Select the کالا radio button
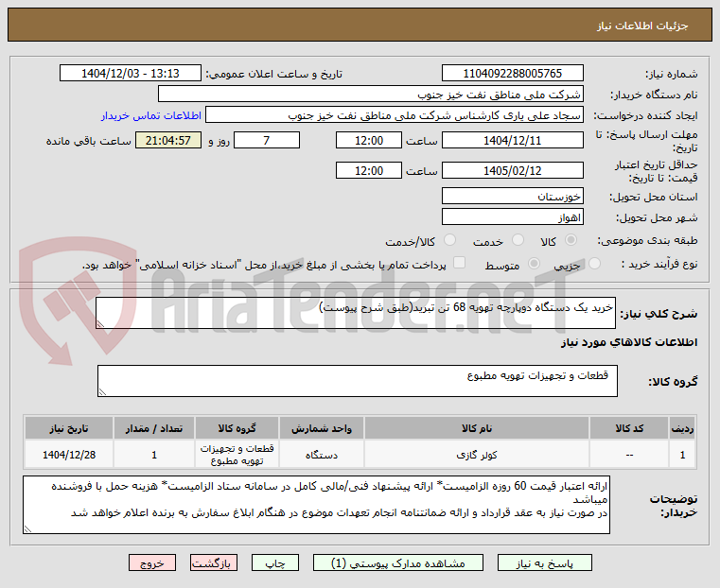Viewport: 720px width, 588px height. pos(571,240)
